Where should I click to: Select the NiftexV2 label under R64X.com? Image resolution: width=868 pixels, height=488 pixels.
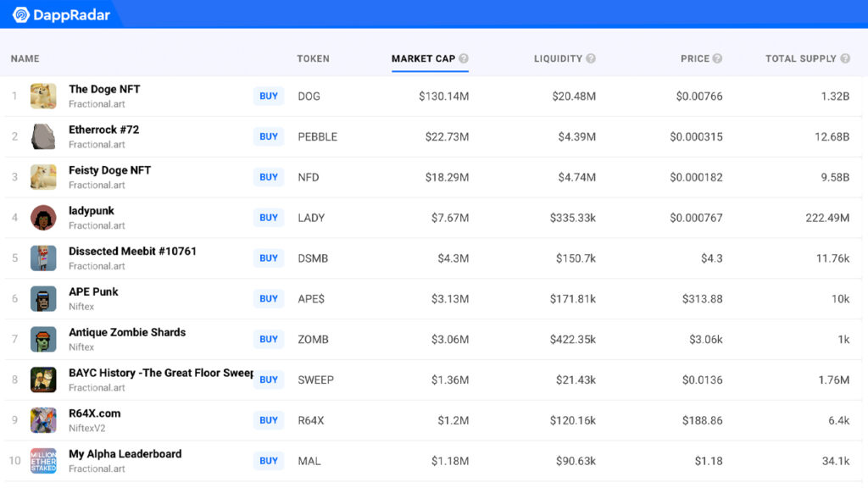tap(87, 428)
